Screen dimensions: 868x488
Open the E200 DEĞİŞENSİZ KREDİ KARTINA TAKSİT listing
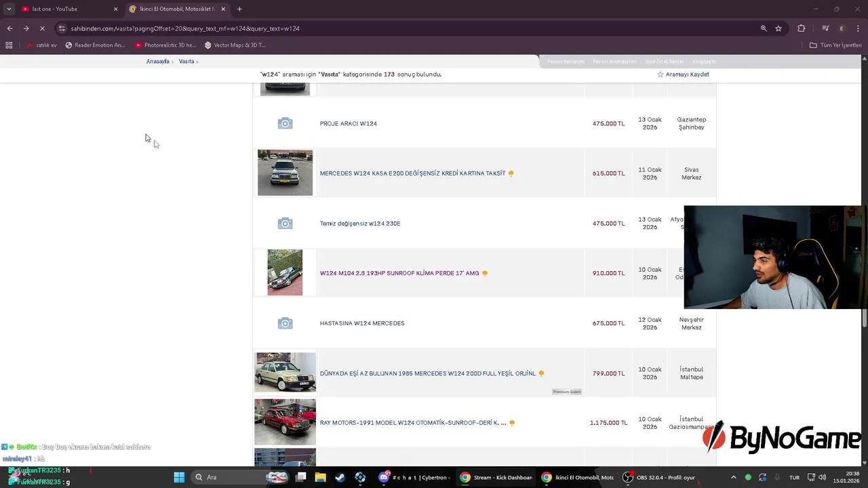(x=412, y=174)
